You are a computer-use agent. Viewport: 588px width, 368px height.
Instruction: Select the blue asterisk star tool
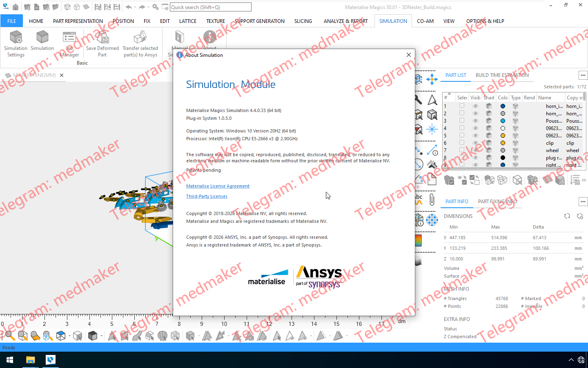click(x=432, y=129)
